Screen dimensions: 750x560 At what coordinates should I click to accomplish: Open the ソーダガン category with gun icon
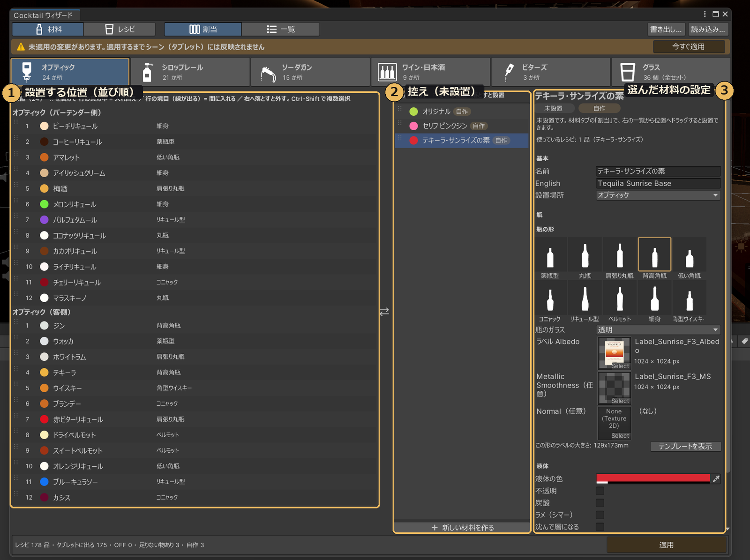pyautogui.click(x=310, y=72)
